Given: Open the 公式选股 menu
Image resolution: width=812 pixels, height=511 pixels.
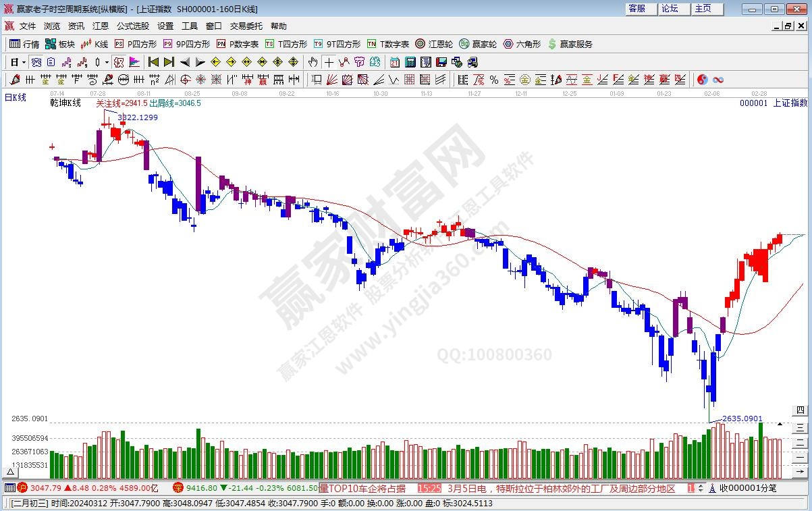Looking at the screenshot, I should (x=133, y=26).
